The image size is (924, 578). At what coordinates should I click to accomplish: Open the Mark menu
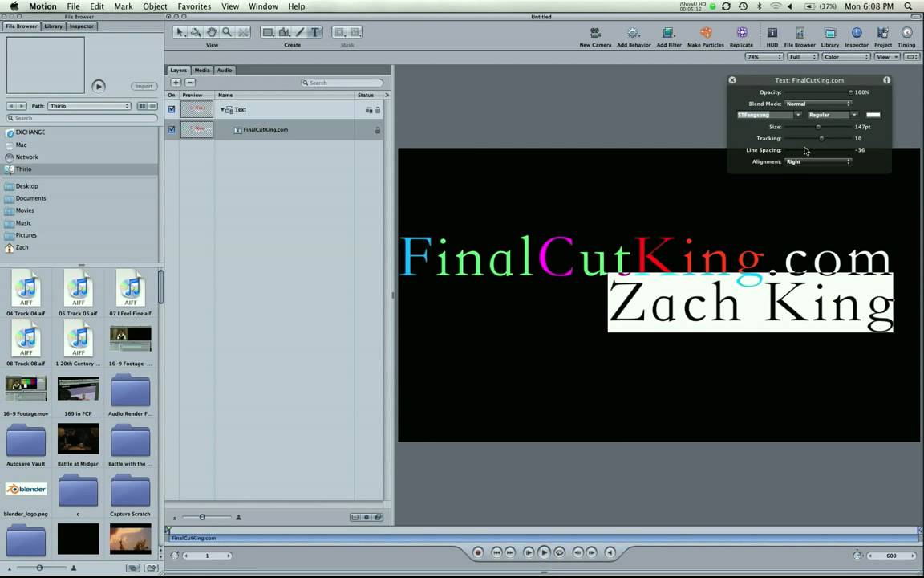(x=124, y=6)
